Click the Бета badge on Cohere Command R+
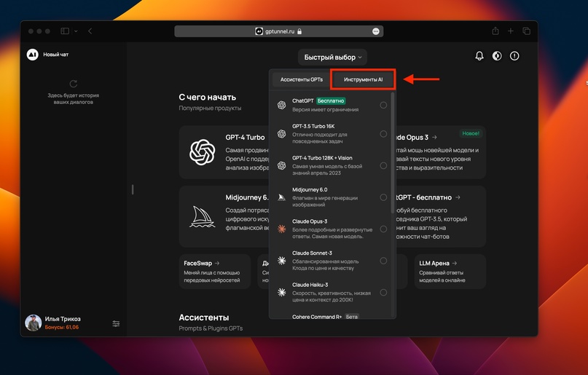Screen dimensions: 588x375 click(x=352, y=317)
